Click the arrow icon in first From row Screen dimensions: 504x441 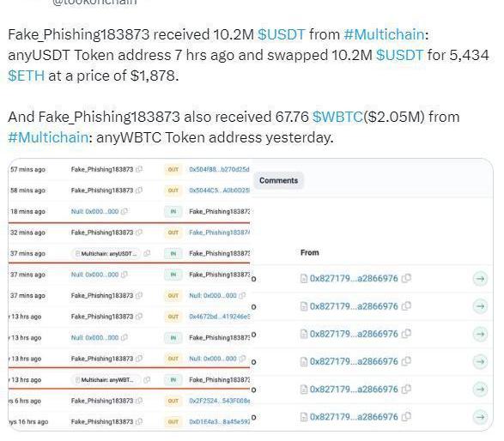480,279
